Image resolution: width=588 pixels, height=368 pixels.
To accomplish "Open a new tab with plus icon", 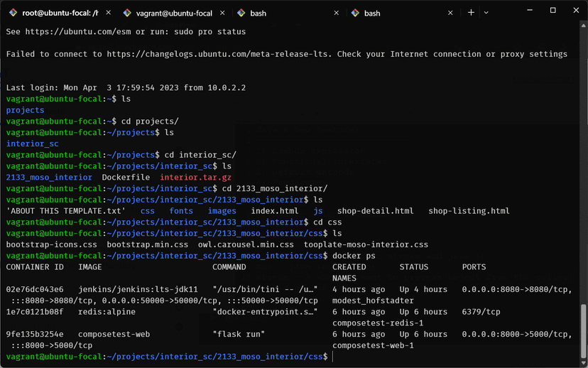I will pos(471,13).
